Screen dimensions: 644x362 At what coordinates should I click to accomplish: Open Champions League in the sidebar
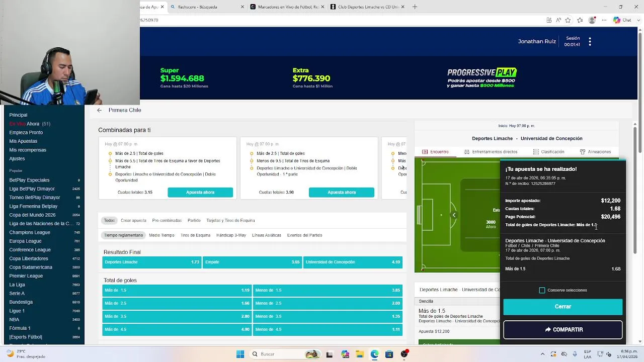pos(30,232)
